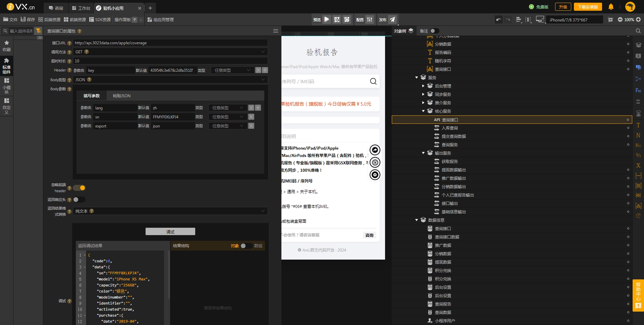Open the sn parameter type dropdown
This screenshot has height=325, width=644.
tap(227, 117)
